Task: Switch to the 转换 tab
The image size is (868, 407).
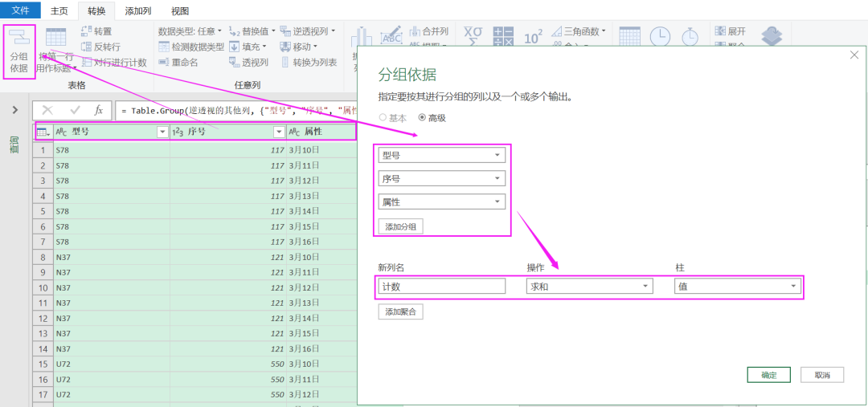Action: click(96, 10)
